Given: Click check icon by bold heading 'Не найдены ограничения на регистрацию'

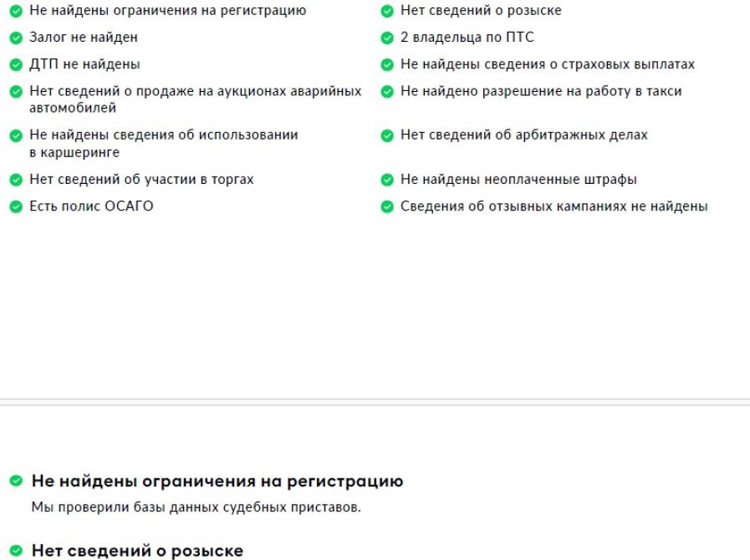Looking at the screenshot, I should click(16, 480).
